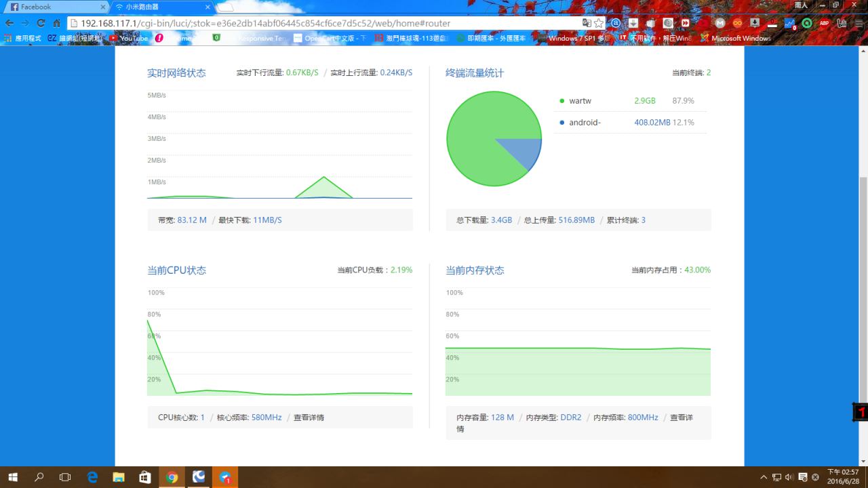
Task: Click the taskbar search magnifier icon
Action: (39, 477)
